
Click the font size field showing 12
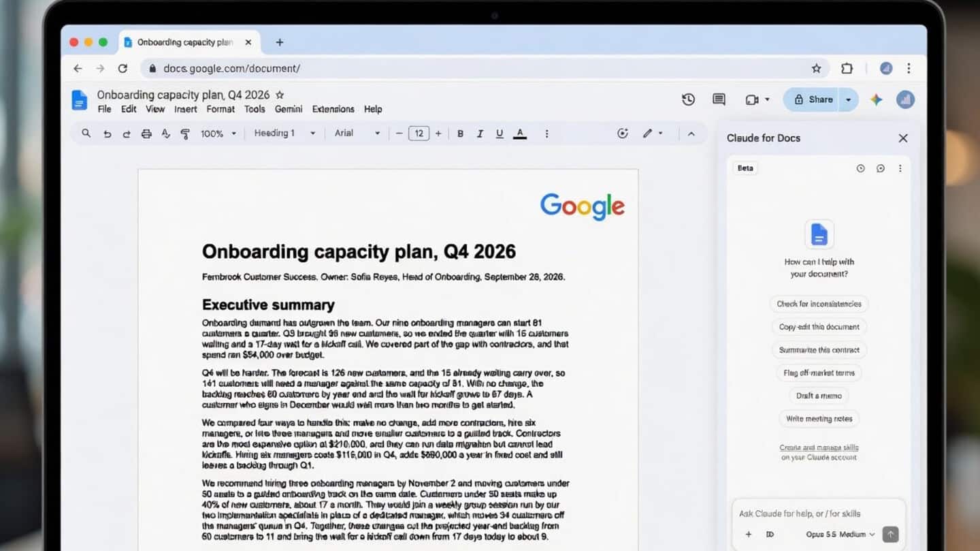pos(419,133)
